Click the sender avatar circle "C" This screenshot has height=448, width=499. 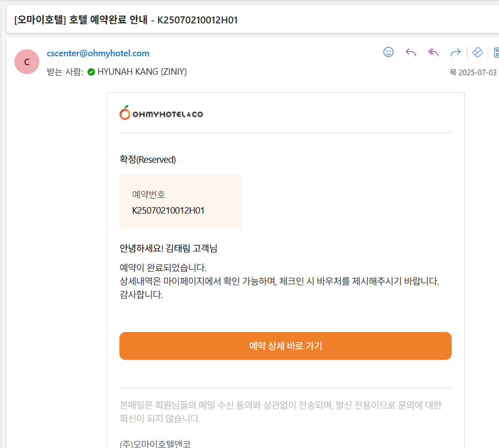27,62
